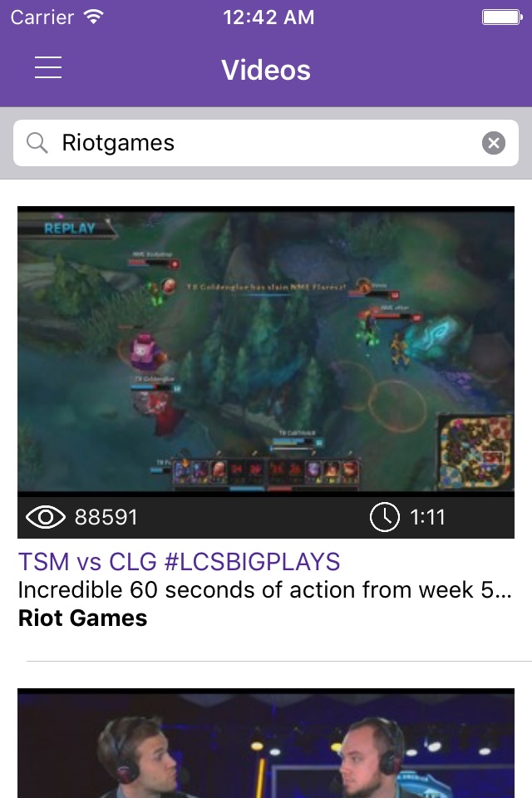Tap the battery status icon
Viewport: 532px width, 798px height.
click(x=502, y=17)
